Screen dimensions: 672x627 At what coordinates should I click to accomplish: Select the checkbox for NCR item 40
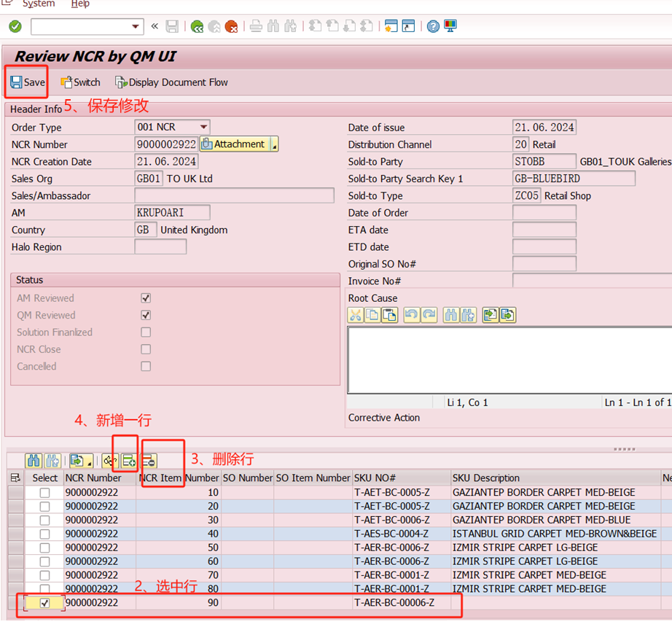pyautogui.click(x=45, y=534)
